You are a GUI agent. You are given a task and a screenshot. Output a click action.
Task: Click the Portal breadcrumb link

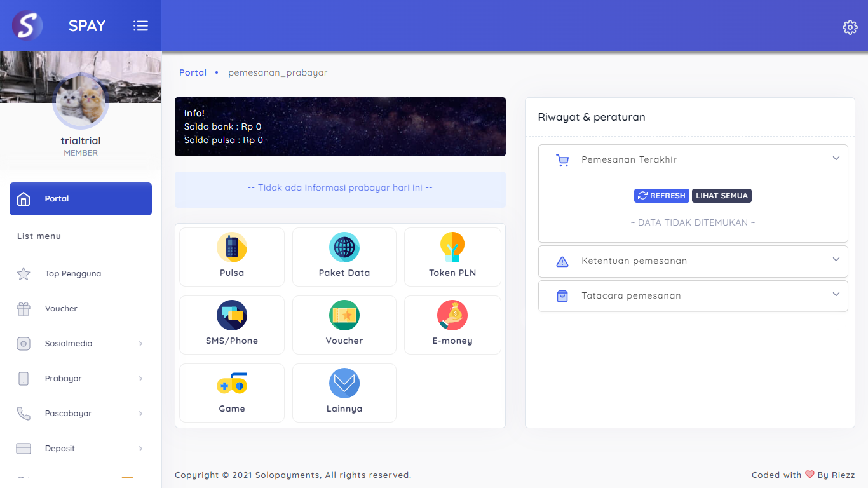click(x=193, y=72)
